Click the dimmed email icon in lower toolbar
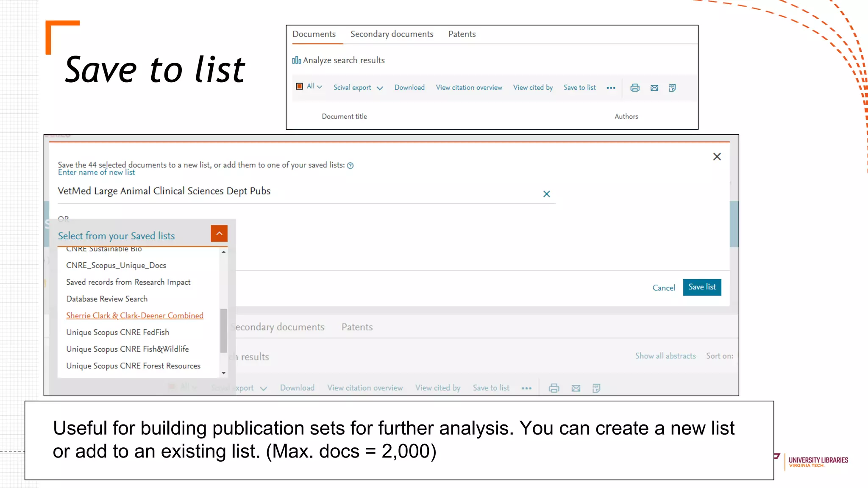Image resolution: width=868 pixels, height=488 pixels. [576, 388]
